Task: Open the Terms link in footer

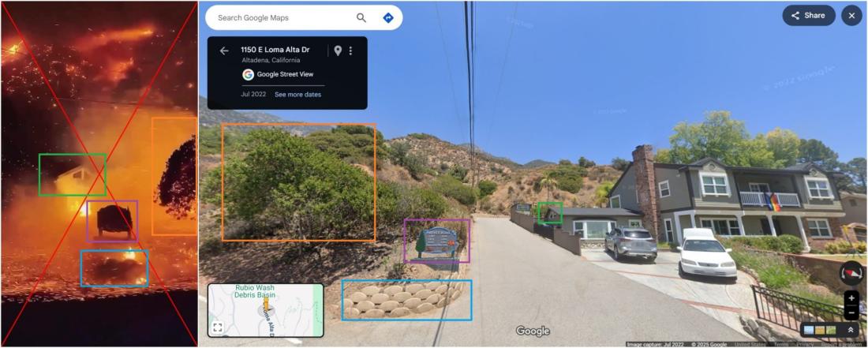Action: [x=782, y=345]
